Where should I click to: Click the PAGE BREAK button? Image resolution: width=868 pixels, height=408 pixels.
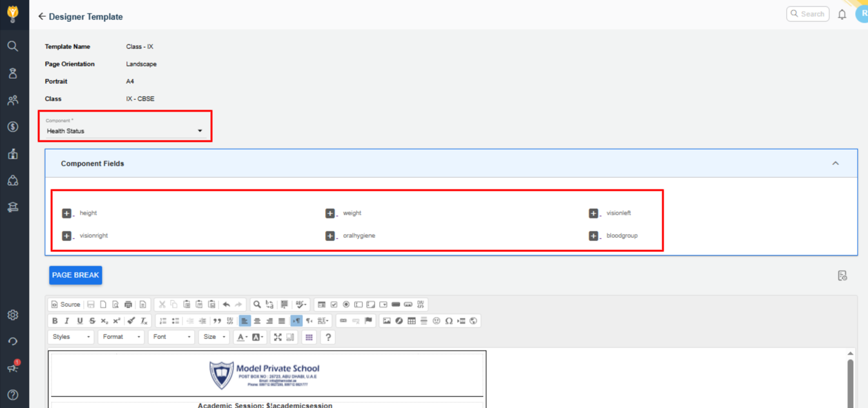(x=75, y=275)
